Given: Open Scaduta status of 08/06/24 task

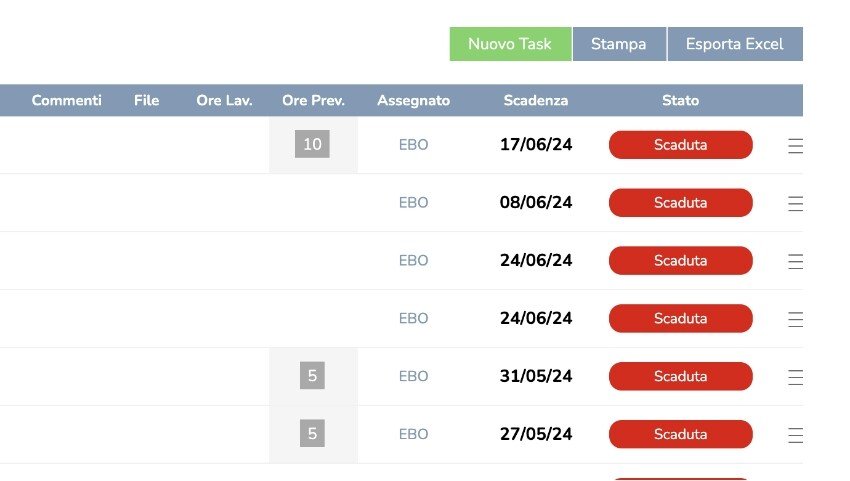Looking at the screenshot, I should pyautogui.click(x=680, y=203).
